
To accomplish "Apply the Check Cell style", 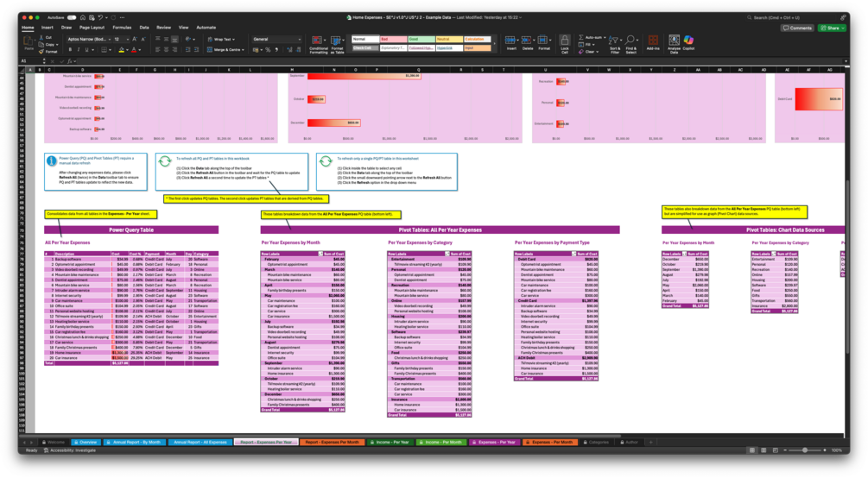I will coord(364,48).
